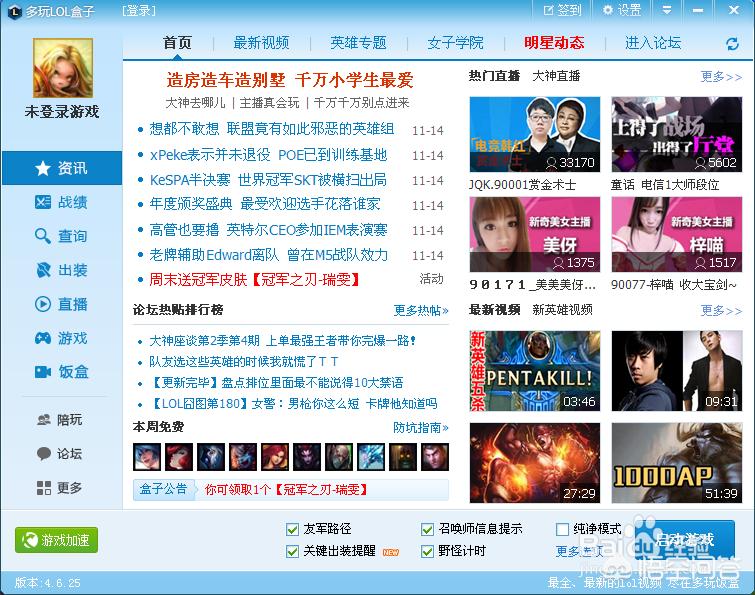
Task: Open 设置 settings from title bar
Action: pos(622,10)
